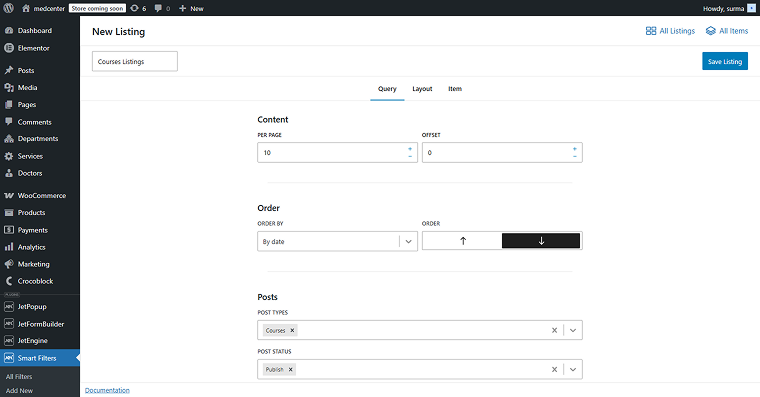Click the Payments dollar icon
This screenshot has width=760, height=397.
click(x=9, y=230)
